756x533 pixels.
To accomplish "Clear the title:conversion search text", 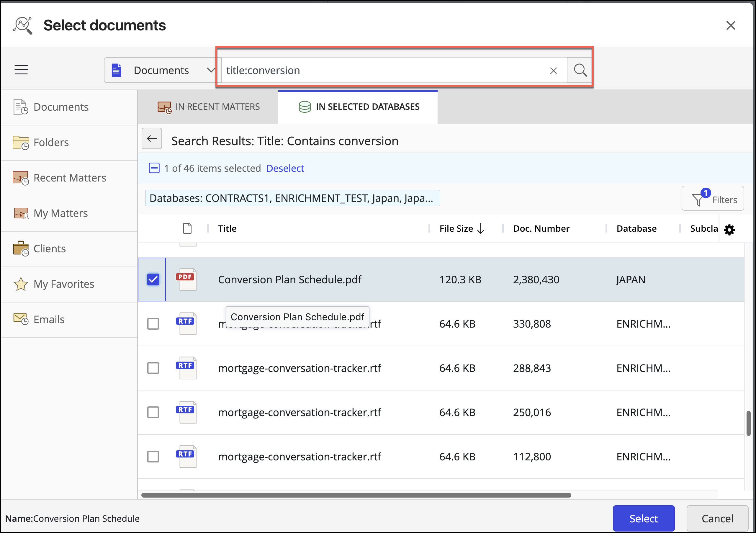I will click(x=553, y=71).
